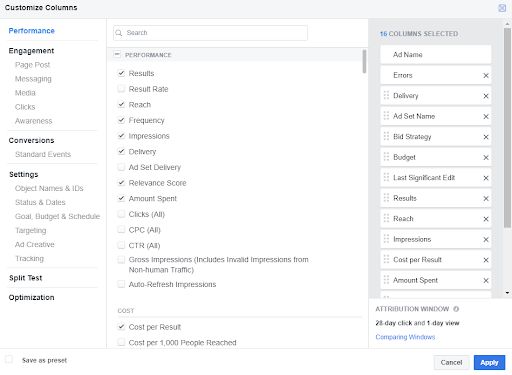The height and width of the screenshot is (375, 512).
Task: Remove the Ad Set Name column
Action: pos(486,116)
